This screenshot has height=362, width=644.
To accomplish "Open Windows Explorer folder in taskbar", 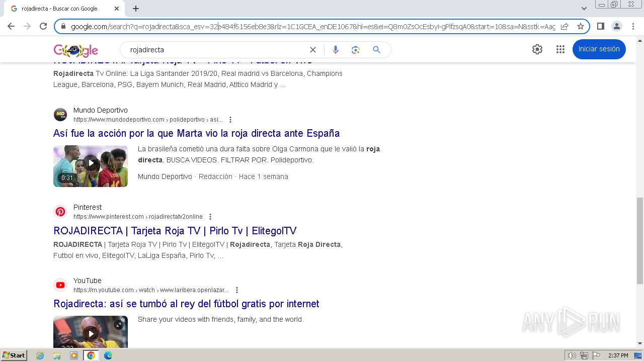I will (57, 355).
